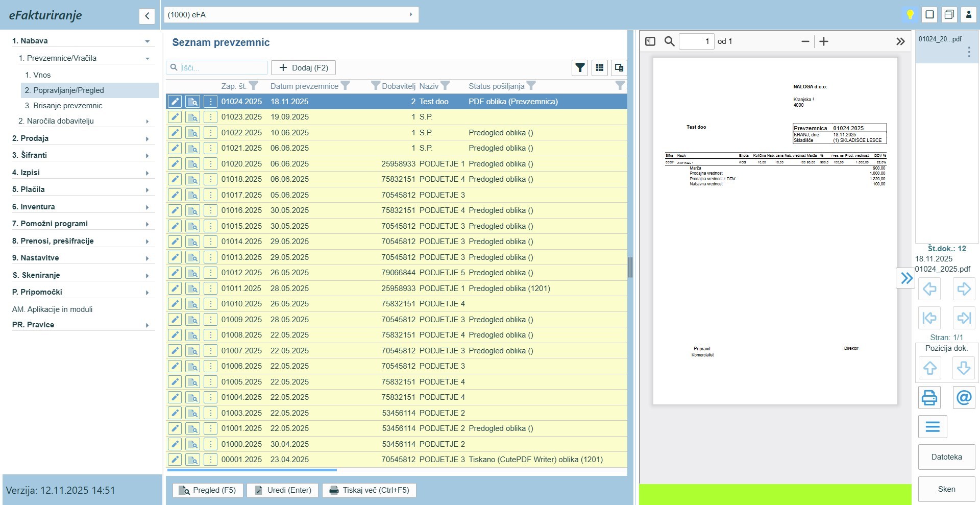Click the filter funnel button above the list
The height and width of the screenshot is (505, 980).
pos(580,68)
